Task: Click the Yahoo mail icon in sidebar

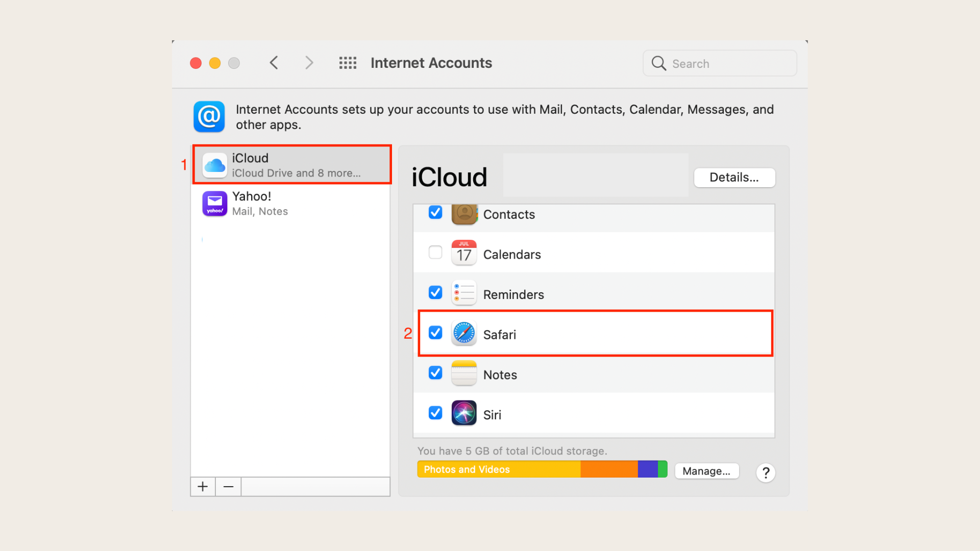Action: 215,204
